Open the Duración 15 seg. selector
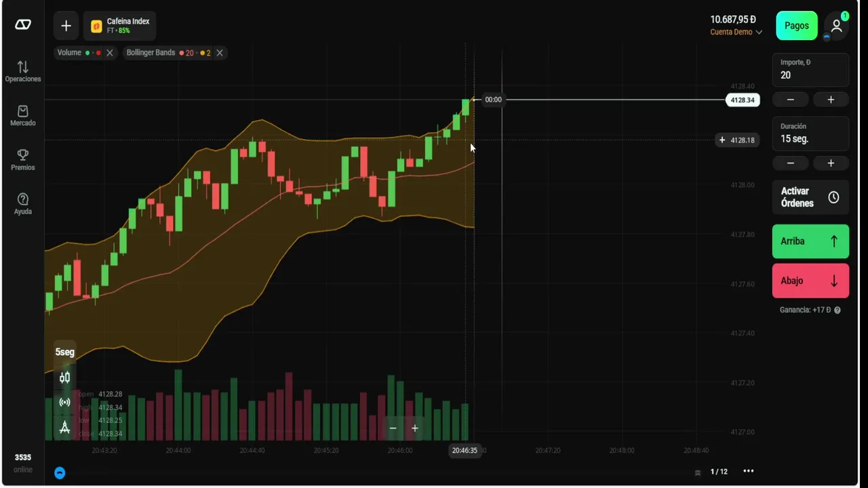Screen dimensions: 868x488 click(810, 134)
